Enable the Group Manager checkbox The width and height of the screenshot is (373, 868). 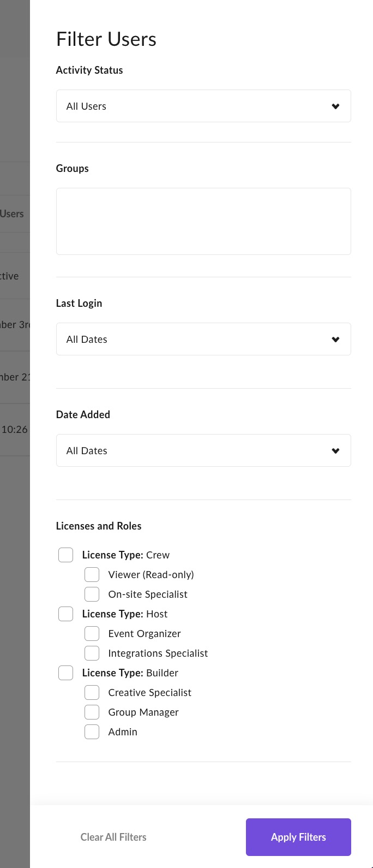[92, 712]
